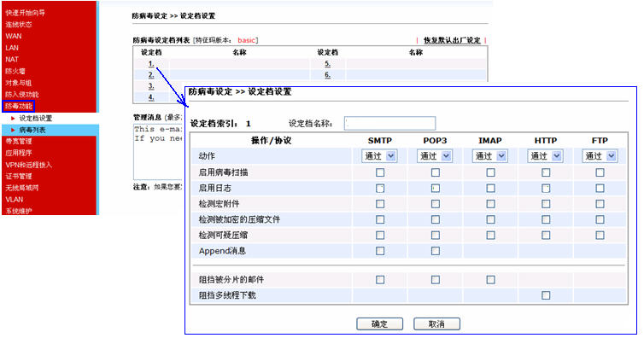Check 阻挡被分片的邮件 for IMAP
The image size is (644, 338).
(490, 280)
